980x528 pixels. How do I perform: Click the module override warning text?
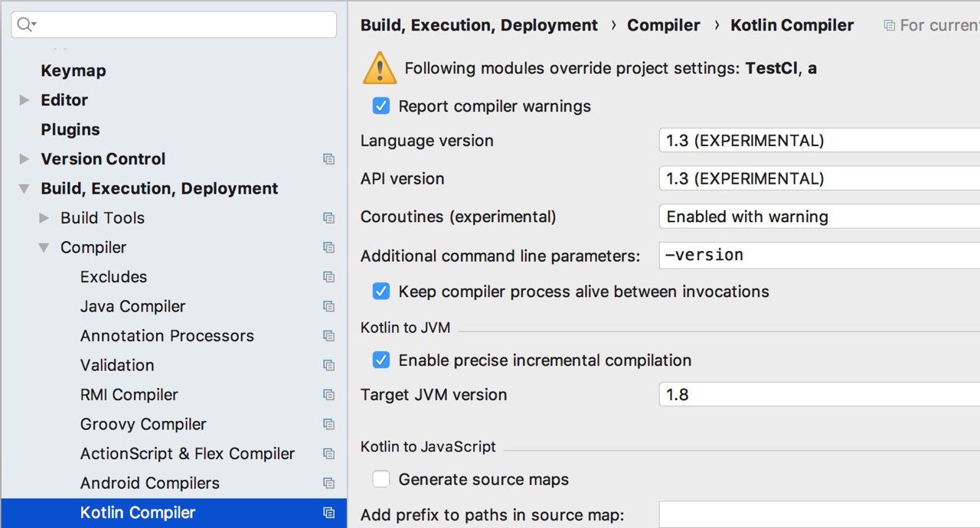tap(610, 68)
